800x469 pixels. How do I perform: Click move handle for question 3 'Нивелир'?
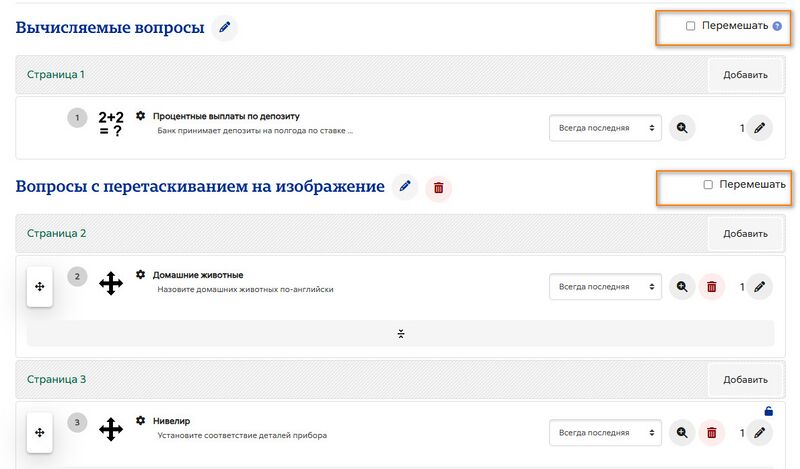tap(40, 433)
